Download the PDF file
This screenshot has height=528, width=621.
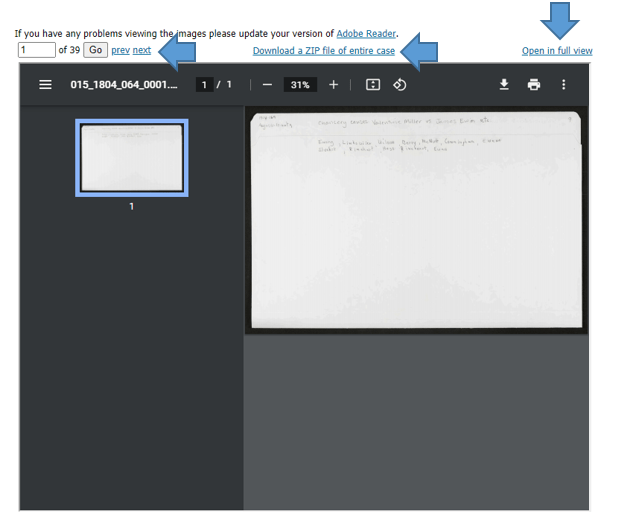point(505,85)
